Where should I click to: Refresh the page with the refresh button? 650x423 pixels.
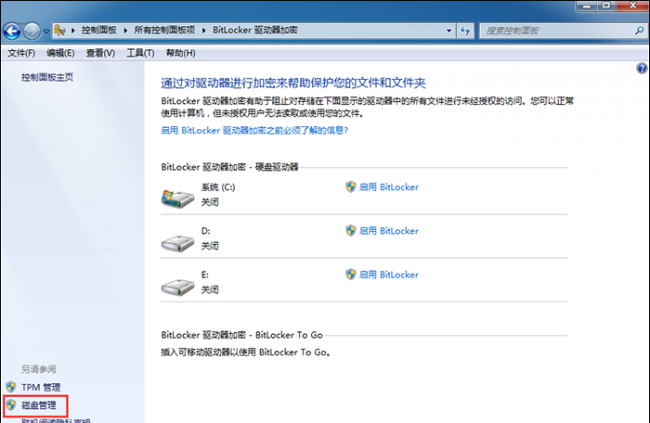pos(466,31)
